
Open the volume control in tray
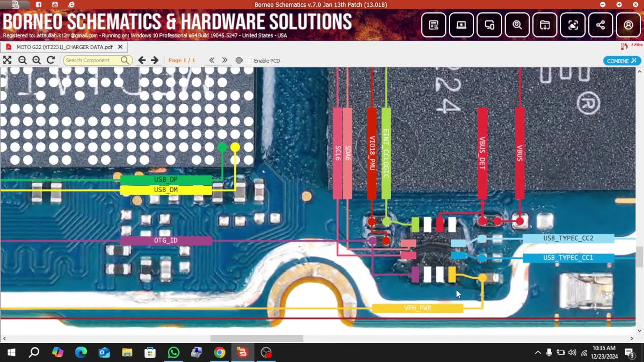click(572, 352)
